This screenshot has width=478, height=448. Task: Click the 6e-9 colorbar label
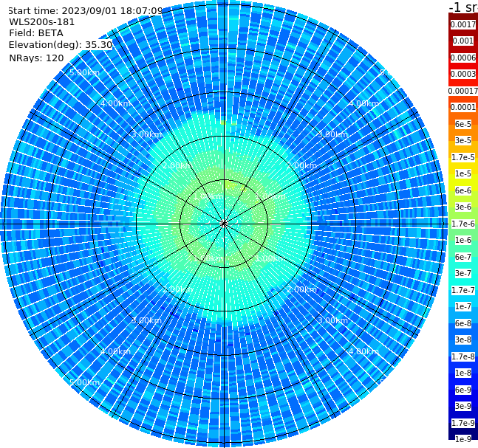pos(463,390)
